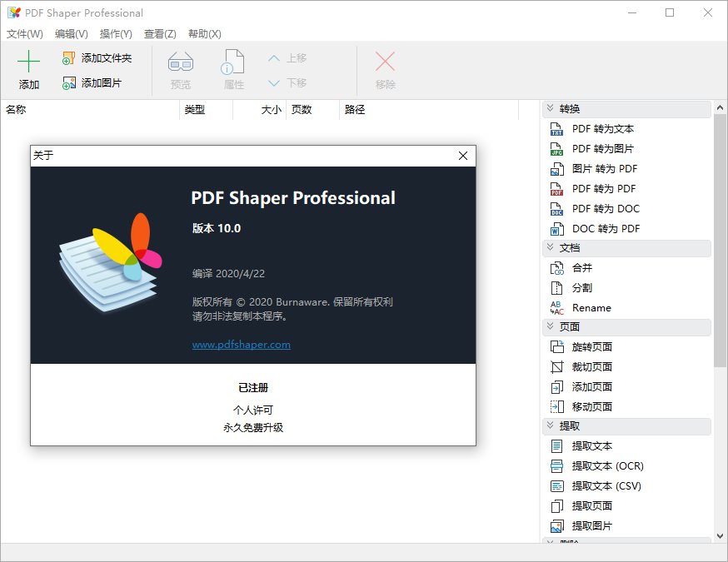Click the 添加文件夹 folder icon

pyautogui.click(x=68, y=58)
